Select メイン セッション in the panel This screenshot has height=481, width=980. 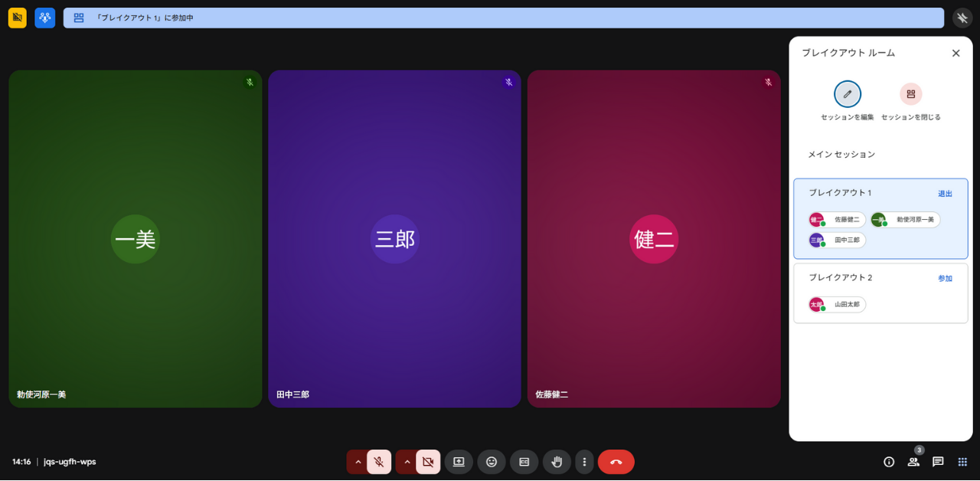tap(841, 155)
